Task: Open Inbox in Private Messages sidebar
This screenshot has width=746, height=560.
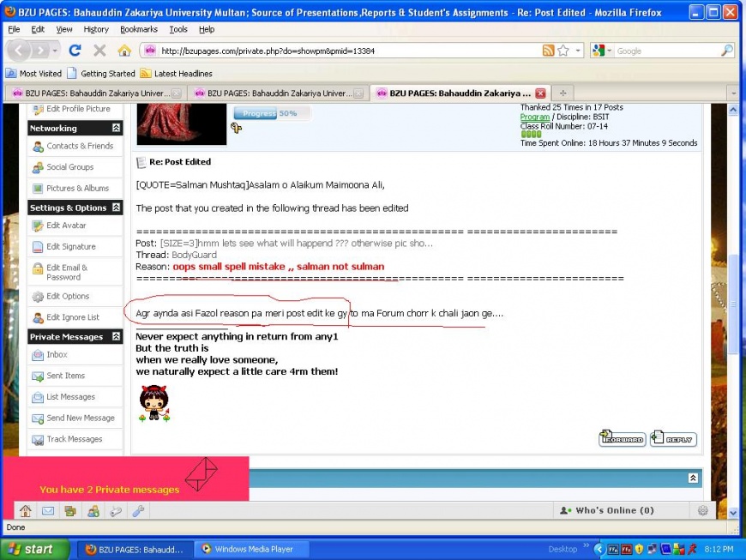Action: pyautogui.click(x=57, y=355)
